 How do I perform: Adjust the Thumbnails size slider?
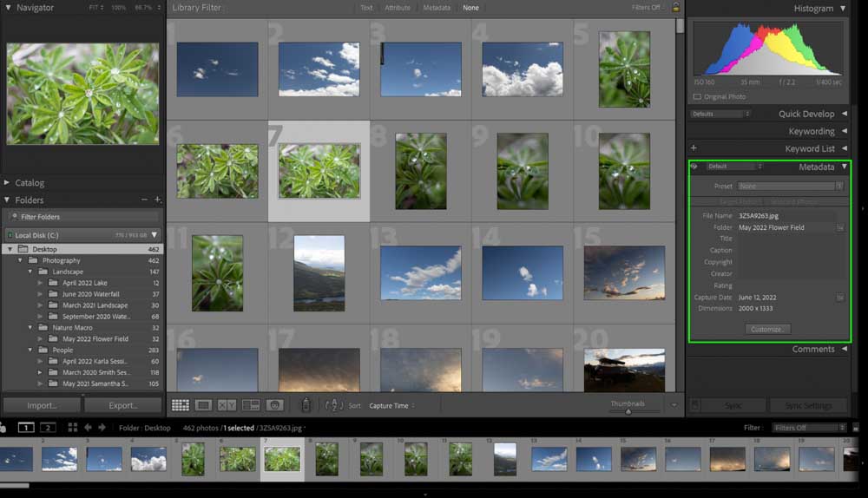(x=628, y=411)
